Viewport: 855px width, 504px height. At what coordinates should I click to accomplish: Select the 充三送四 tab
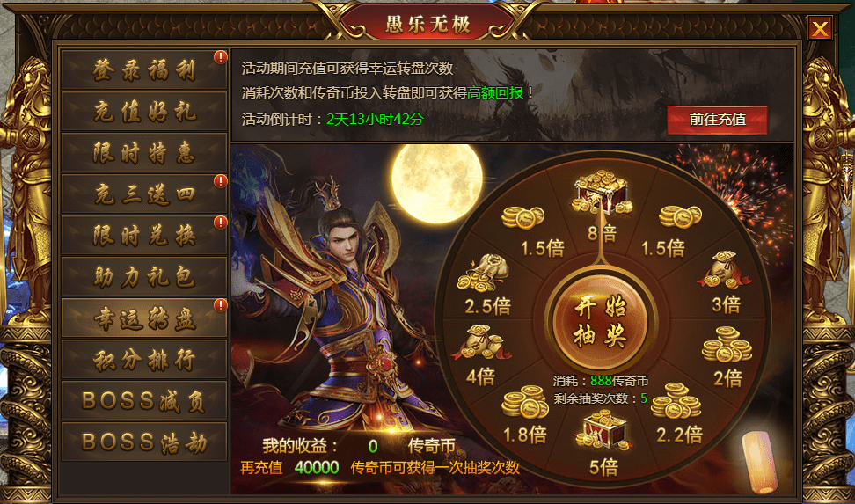point(144,194)
